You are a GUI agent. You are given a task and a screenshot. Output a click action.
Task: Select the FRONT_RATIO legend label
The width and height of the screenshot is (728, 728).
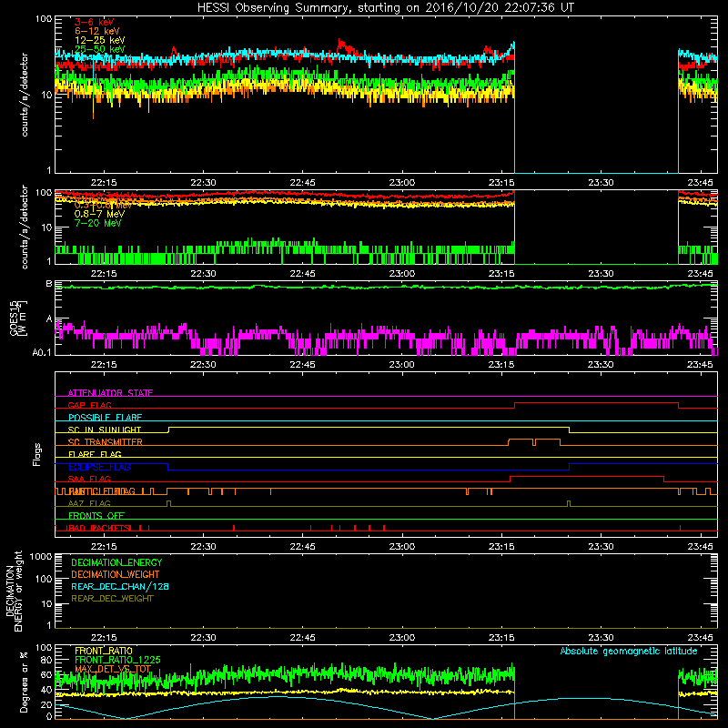pos(104,651)
